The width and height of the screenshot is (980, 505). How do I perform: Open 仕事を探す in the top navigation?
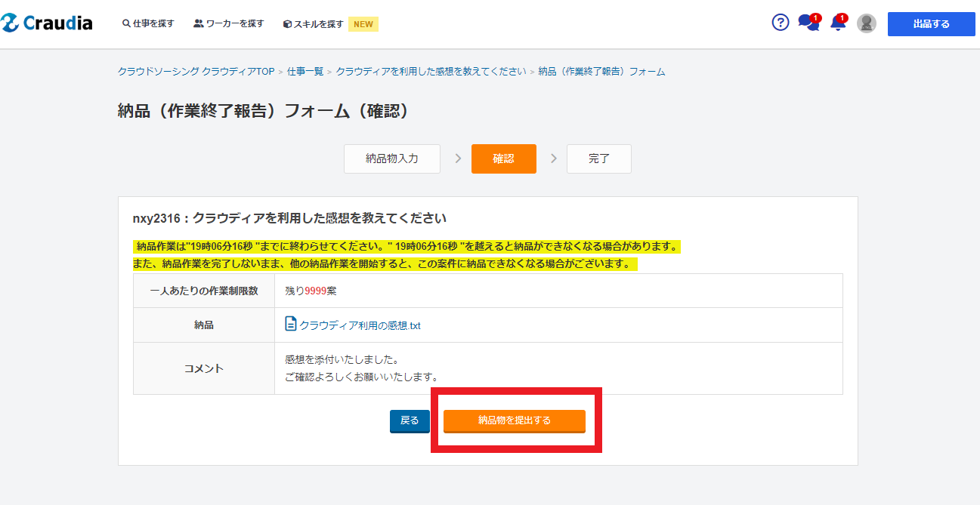[x=148, y=23]
